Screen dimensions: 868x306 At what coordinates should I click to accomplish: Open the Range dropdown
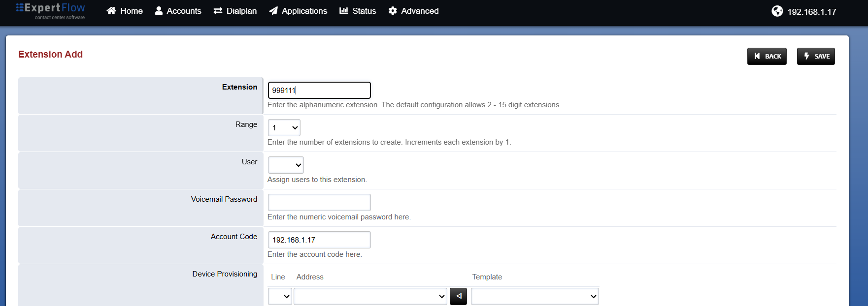[x=284, y=127]
